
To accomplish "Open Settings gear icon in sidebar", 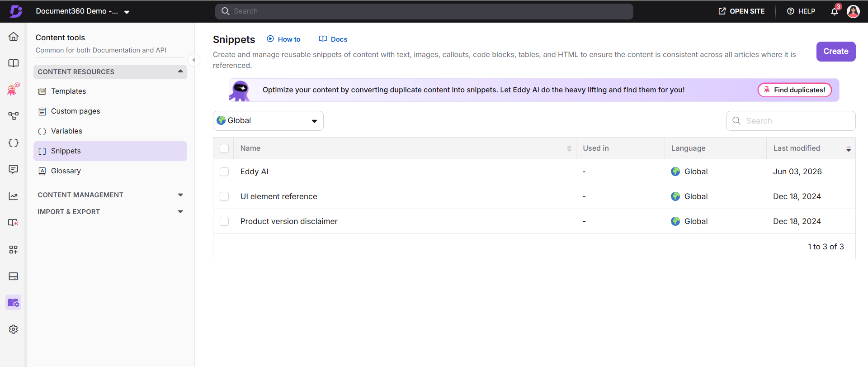I will pyautogui.click(x=14, y=329).
